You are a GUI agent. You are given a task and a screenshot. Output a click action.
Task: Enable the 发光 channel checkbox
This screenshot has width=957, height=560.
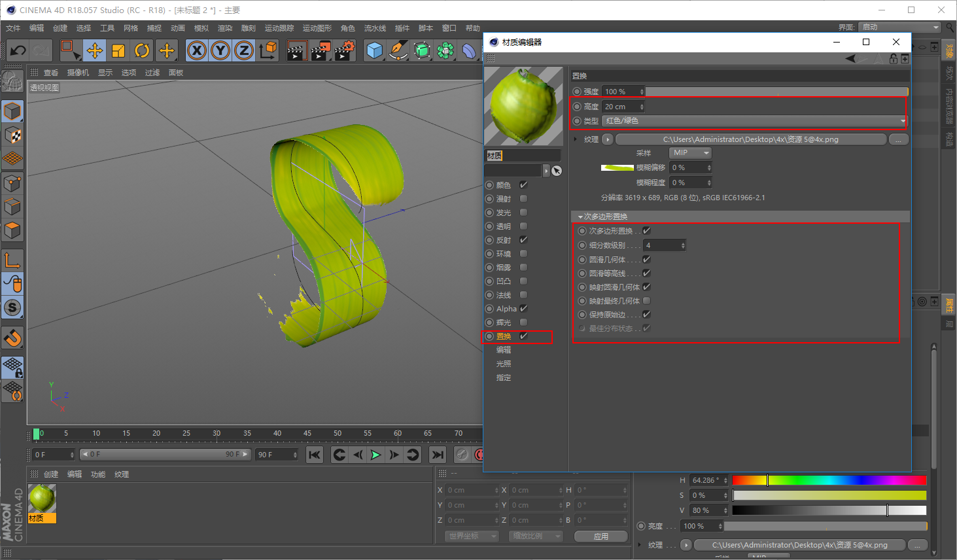tap(523, 213)
